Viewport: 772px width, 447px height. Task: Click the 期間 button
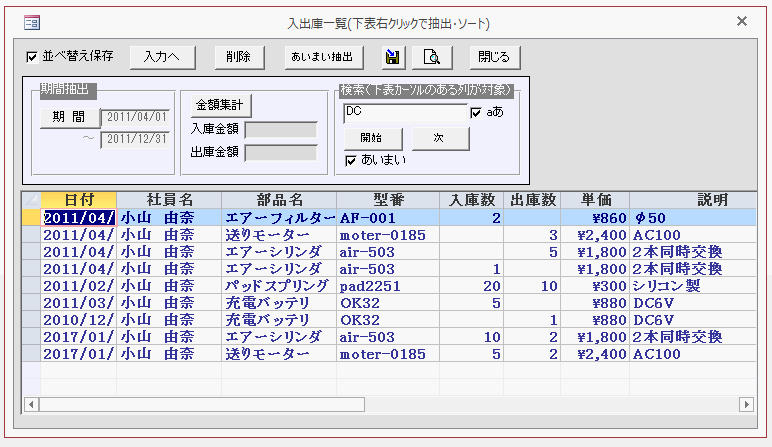click(x=69, y=117)
